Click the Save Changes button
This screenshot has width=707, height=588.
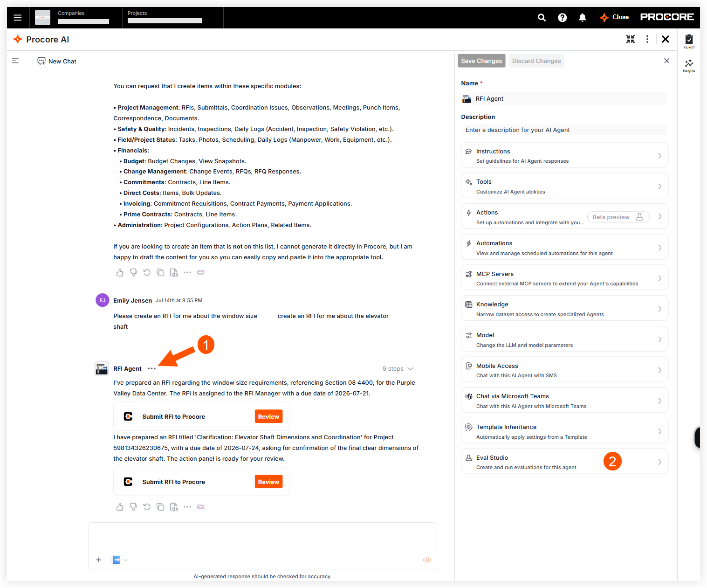pyautogui.click(x=481, y=61)
